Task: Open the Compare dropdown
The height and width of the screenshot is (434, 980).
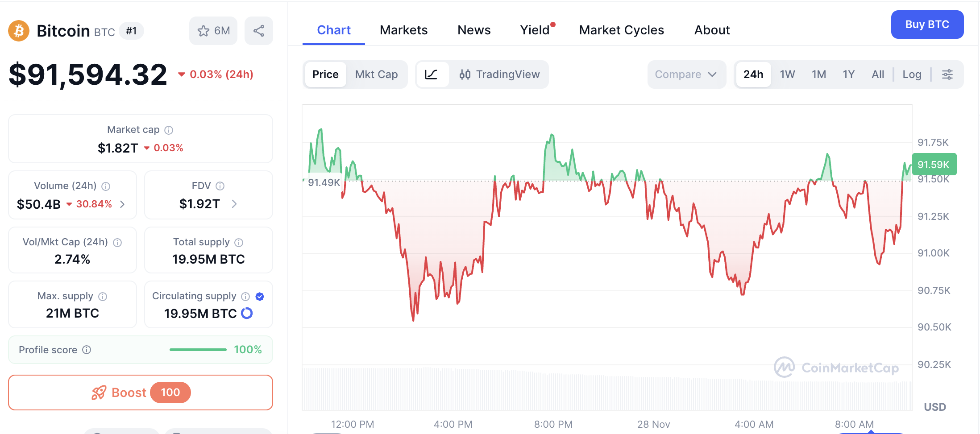Action: pyautogui.click(x=686, y=74)
